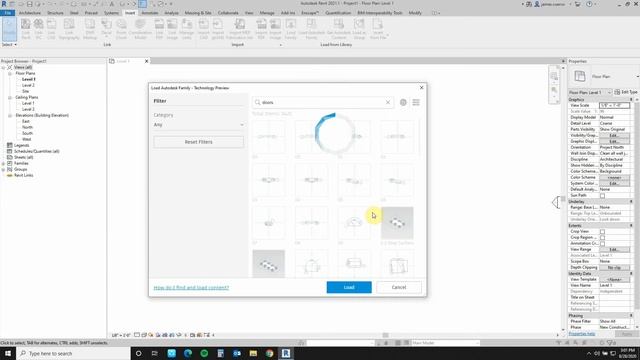Open Manage Links from the ribbon
Screen dimensions: 640x360
point(187,29)
